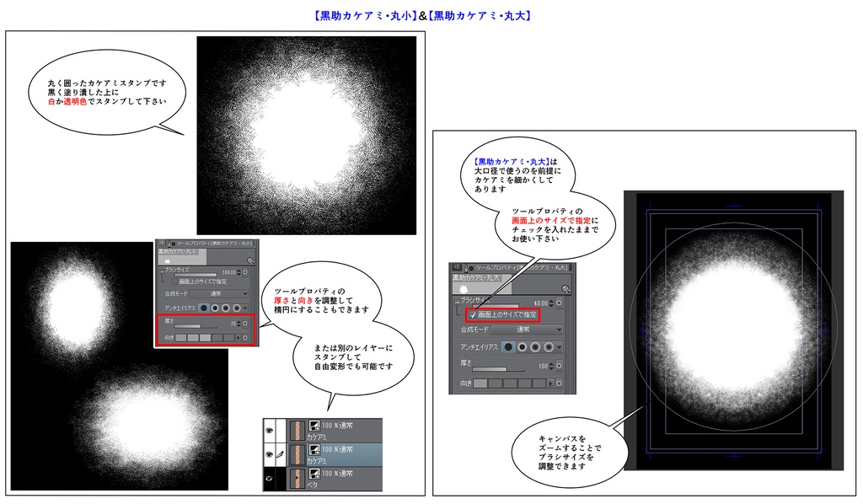Select weak anti-aliasing in 丸小 panel
Screen dimensions: 863x504
coord(215,308)
